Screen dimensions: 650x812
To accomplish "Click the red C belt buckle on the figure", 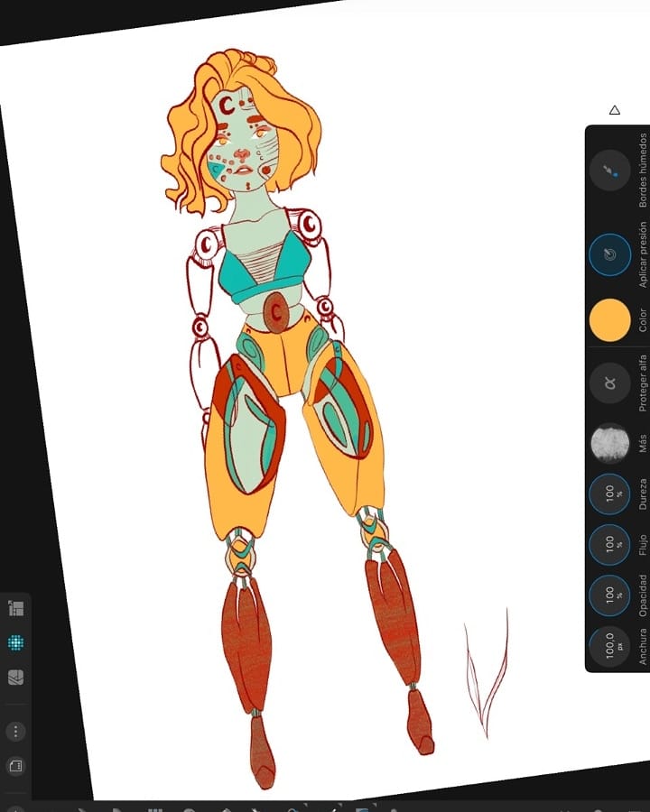I will pos(277,313).
